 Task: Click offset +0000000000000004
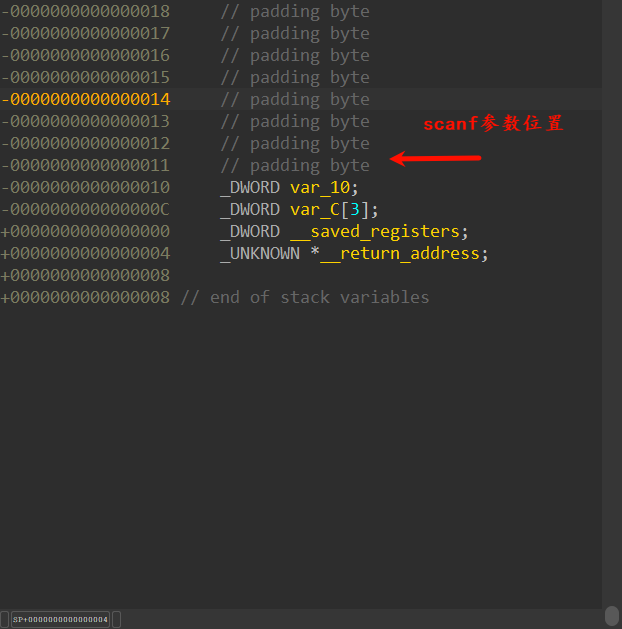(x=85, y=254)
